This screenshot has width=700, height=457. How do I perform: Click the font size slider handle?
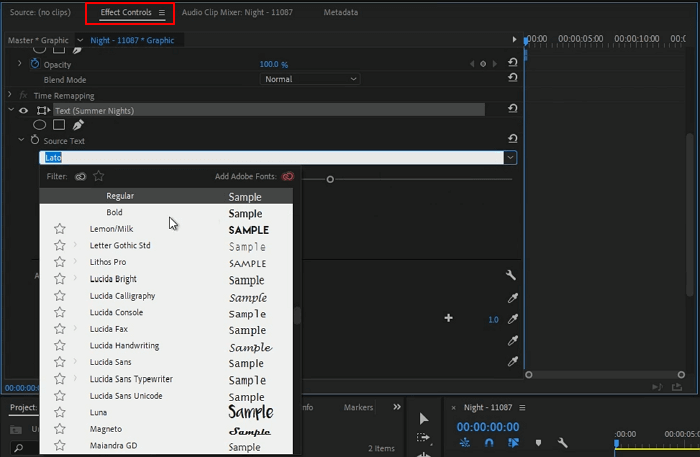click(x=330, y=179)
